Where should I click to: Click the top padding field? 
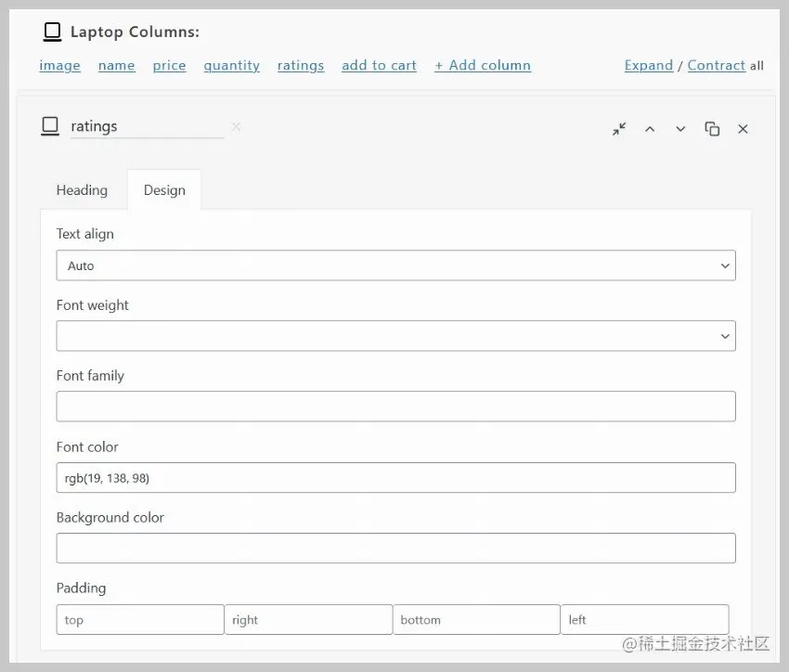[x=139, y=619]
